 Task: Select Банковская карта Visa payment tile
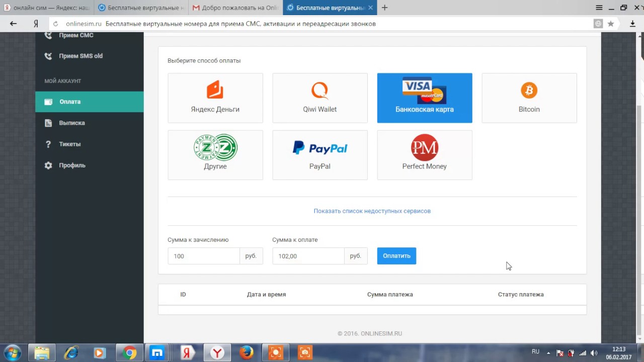[x=425, y=98]
